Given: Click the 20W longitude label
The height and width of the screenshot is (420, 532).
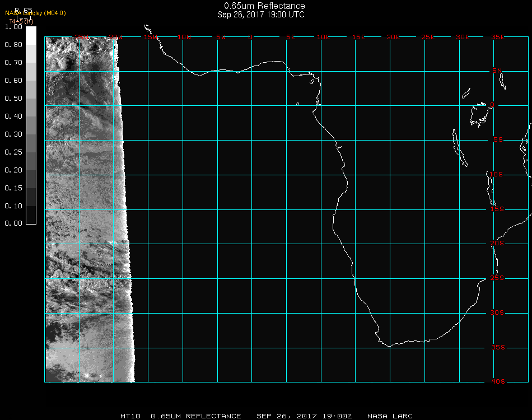Looking at the screenshot, I should pyautogui.click(x=115, y=37).
